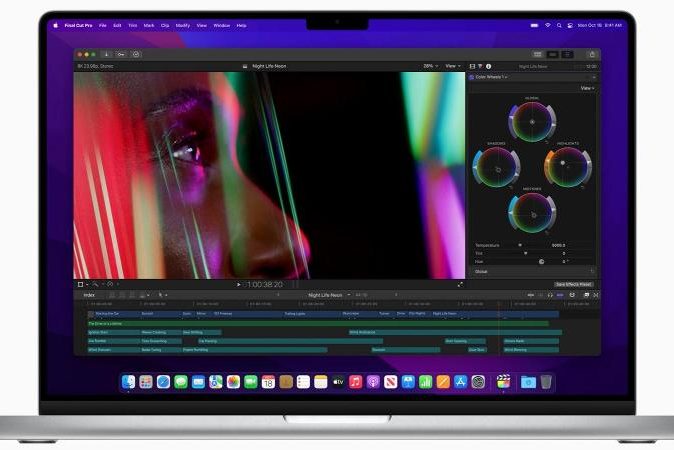Viewport: 674px width, 450px height.
Task: Open the Apple menu
Action: pyautogui.click(x=55, y=25)
